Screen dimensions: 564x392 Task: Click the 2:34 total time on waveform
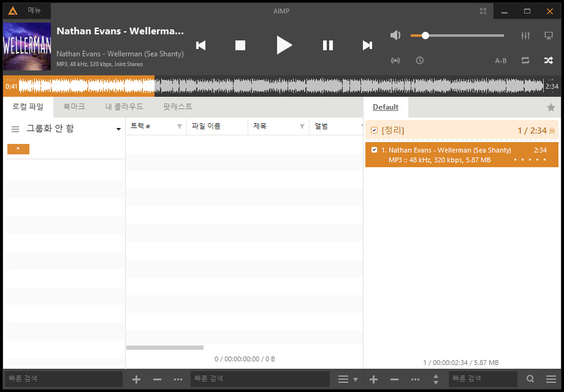[552, 86]
